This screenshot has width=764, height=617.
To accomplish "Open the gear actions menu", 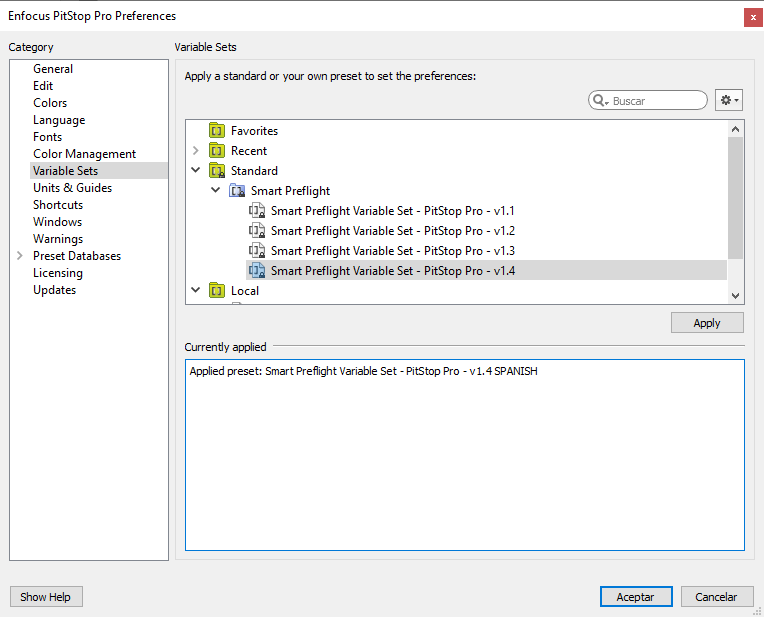I will 729,100.
